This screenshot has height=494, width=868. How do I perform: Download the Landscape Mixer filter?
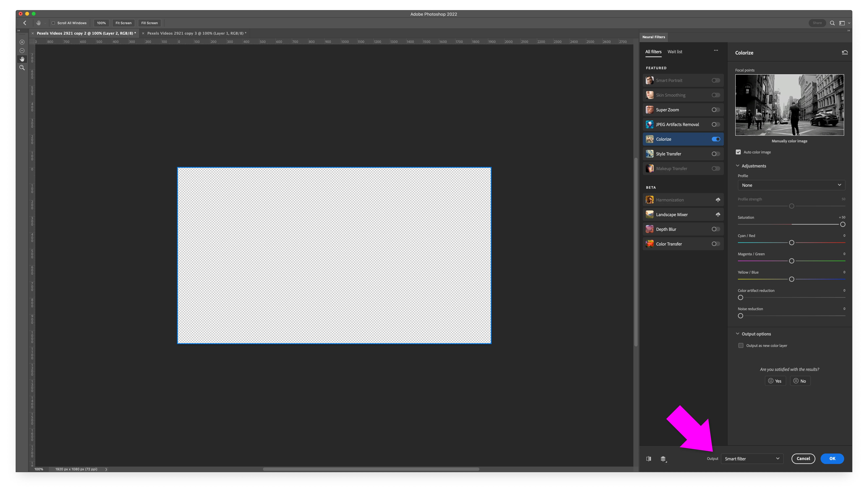[x=718, y=214]
